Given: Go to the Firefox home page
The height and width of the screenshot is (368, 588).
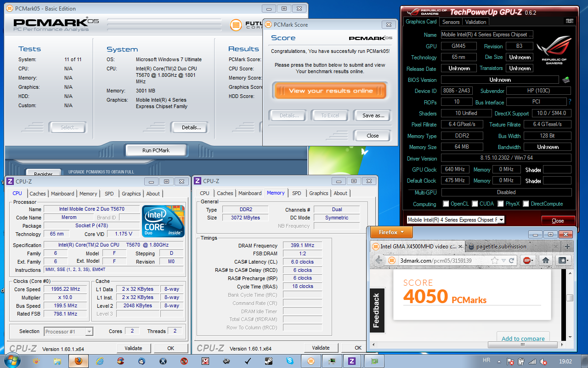Looking at the screenshot, I should (x=545, y=260).
